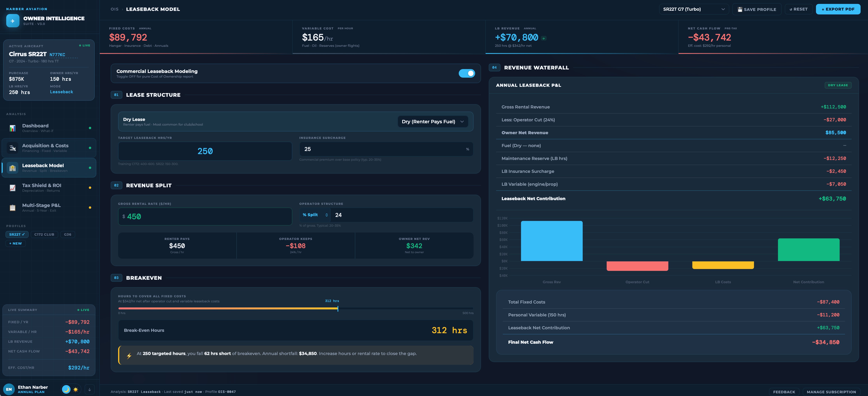The image size is (868, 396).
Task: Expand the Dry (Renter Pays Fuel) dropdown
Action: point(433,121)
